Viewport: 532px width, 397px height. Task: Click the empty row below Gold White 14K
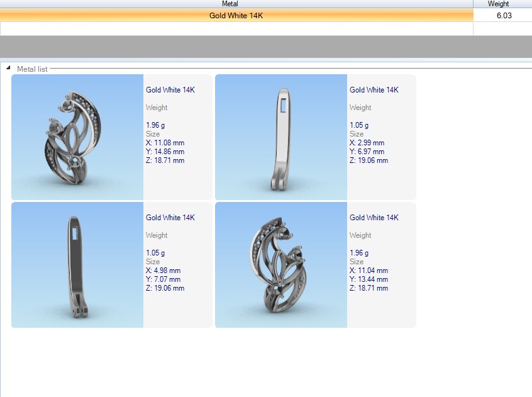point(236,28)
